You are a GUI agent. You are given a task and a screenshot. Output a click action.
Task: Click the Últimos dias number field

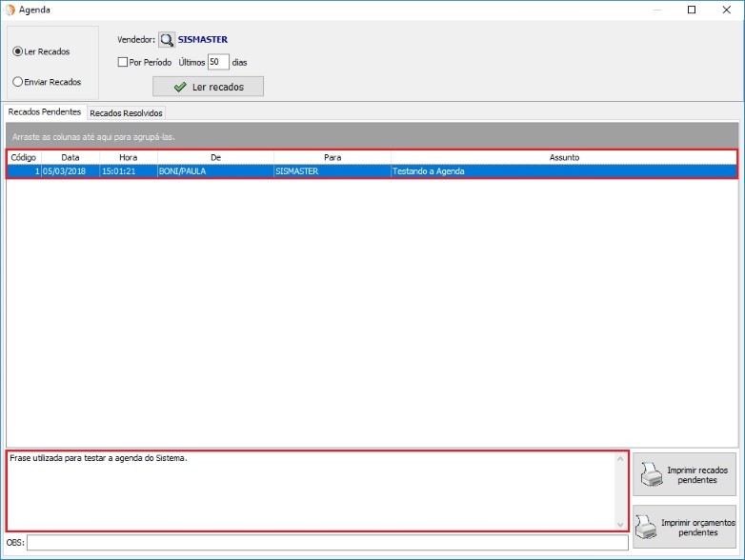tap(218, 62)
